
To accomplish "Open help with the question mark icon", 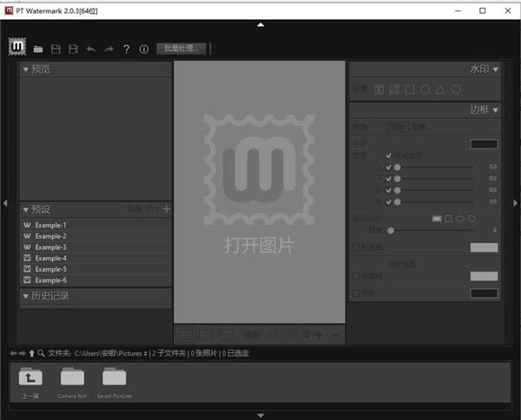I will coord(126,49).
